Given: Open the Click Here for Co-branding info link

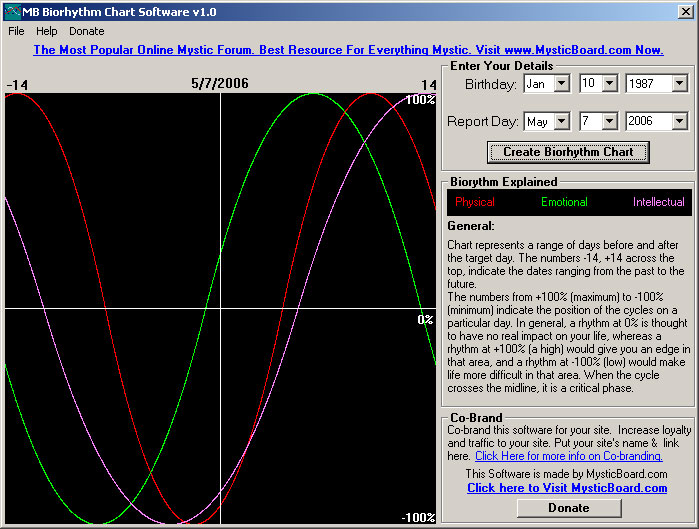Looking at the screenshot, I should coord(569,456).
